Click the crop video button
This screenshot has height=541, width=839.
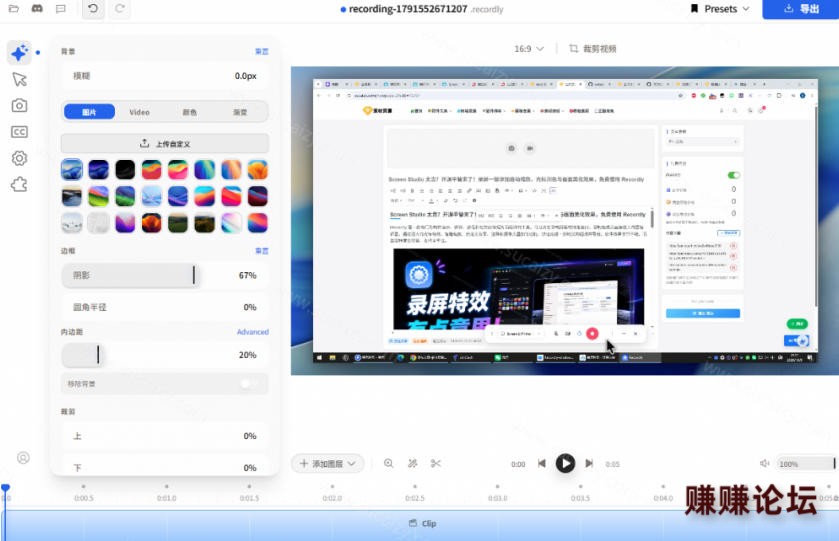tap(592, 49)
